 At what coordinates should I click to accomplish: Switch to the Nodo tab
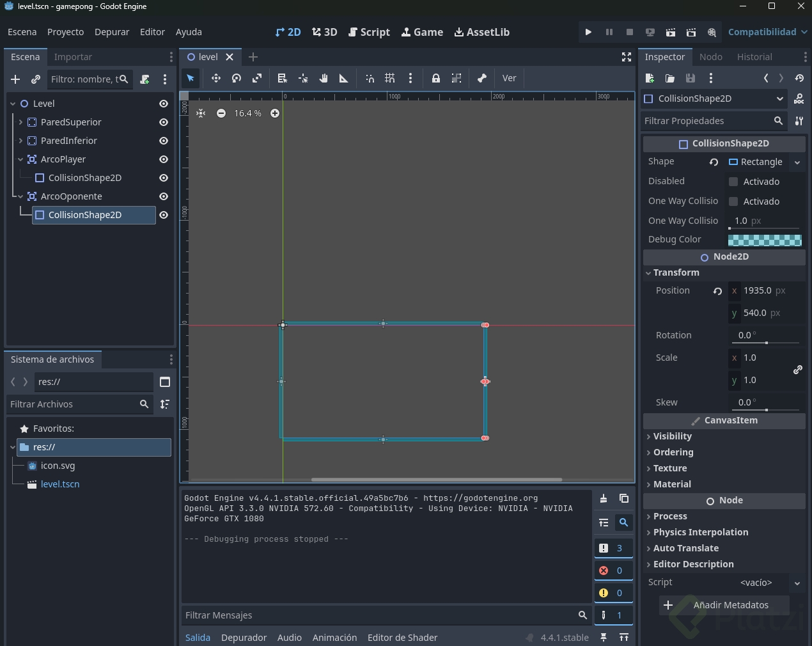(710, 57)
